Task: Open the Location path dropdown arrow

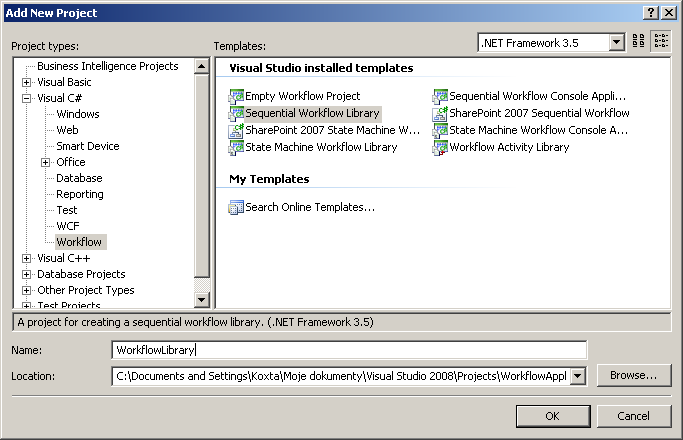Action: coord(578,376)
